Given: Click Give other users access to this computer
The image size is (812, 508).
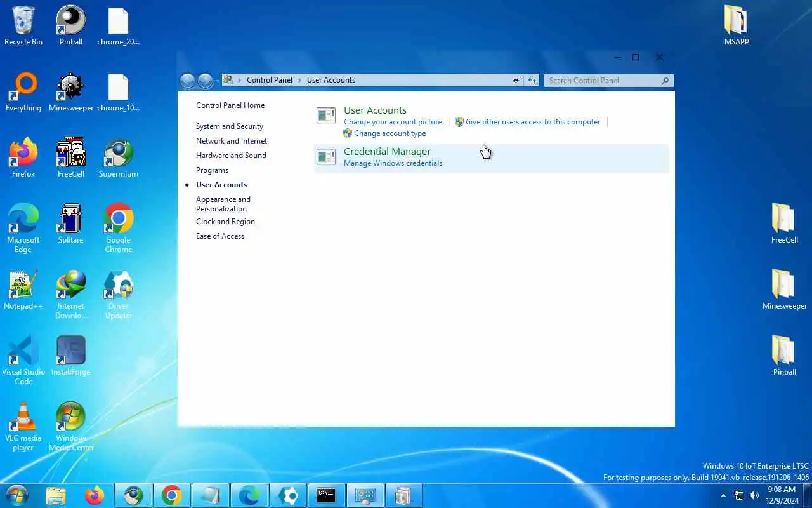Looking at the screenshot, I should [533, 122].
